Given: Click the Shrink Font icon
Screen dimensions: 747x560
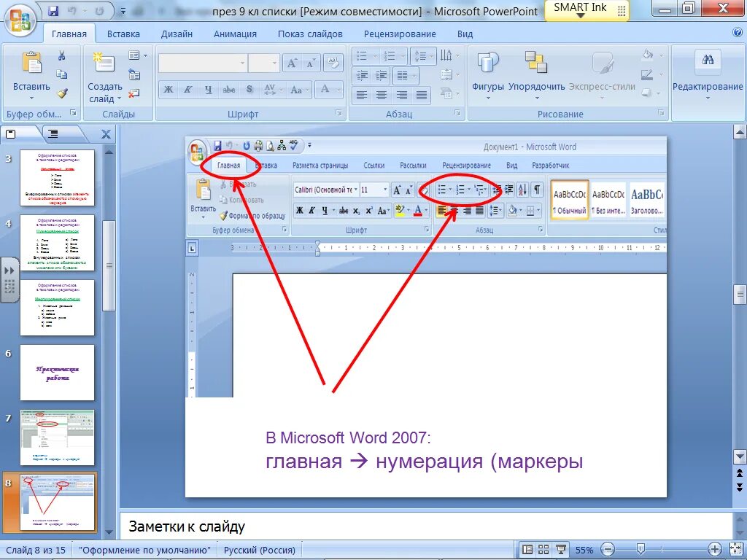Looking at the screenshot, I should 311,63.
